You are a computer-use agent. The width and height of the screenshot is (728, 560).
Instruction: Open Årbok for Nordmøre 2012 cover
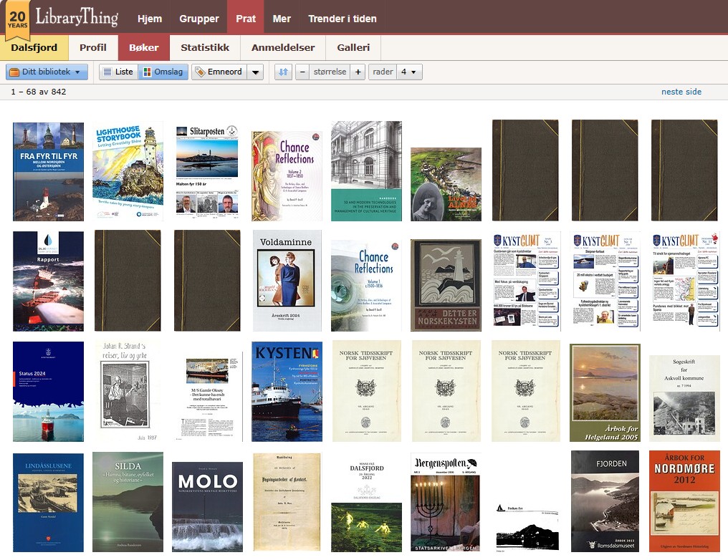tap(684, 501)
